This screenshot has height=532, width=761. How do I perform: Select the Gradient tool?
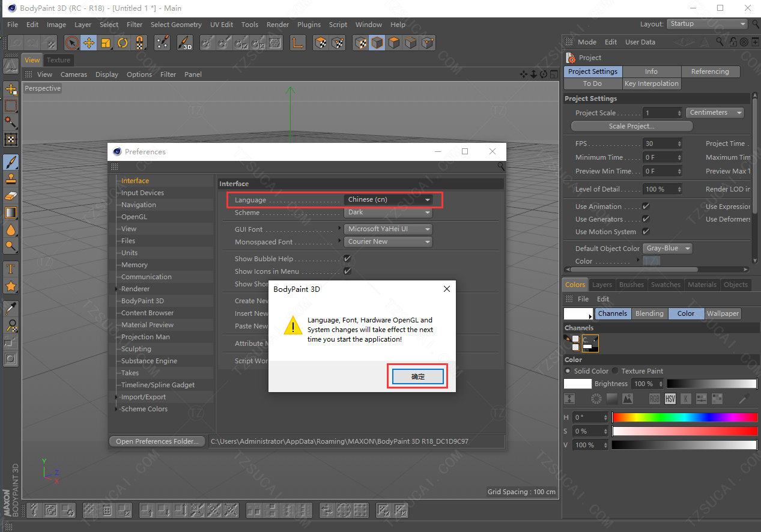coord(11,213)
